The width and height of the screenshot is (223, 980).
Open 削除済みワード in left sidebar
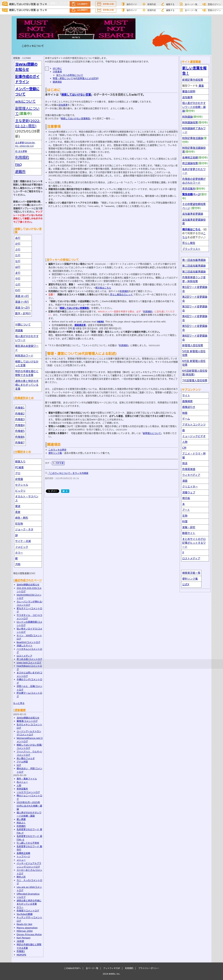[24, 356]
